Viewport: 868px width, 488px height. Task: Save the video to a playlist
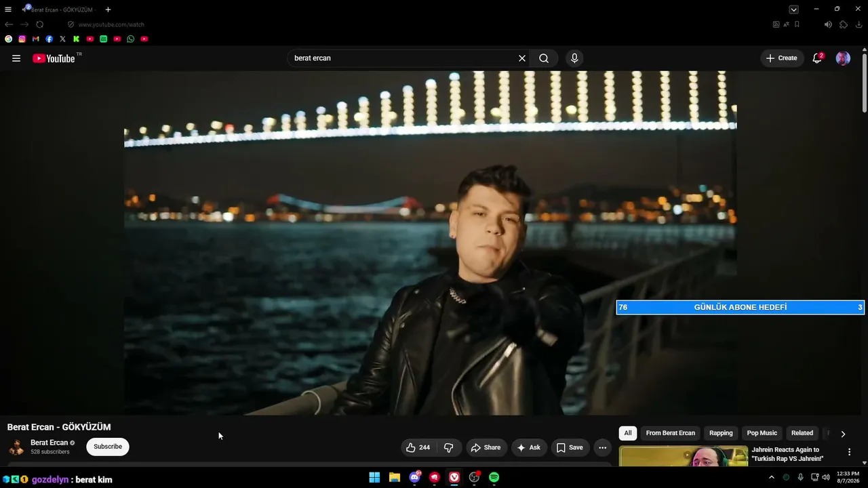(x=570, y=447)
